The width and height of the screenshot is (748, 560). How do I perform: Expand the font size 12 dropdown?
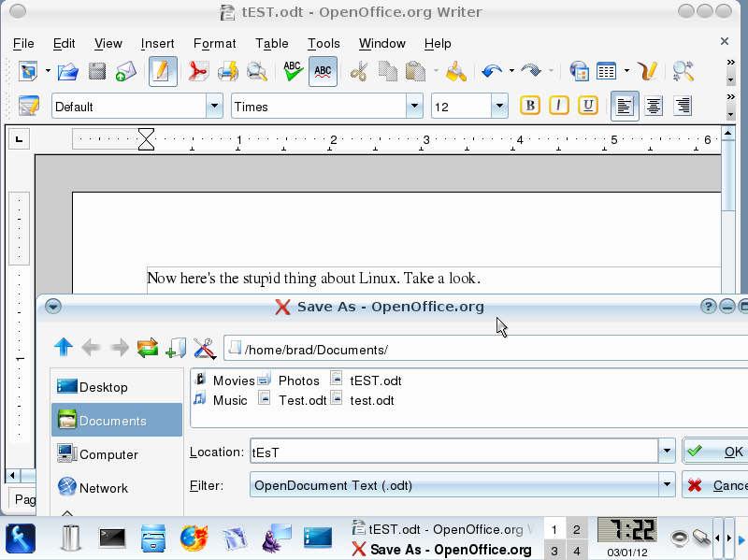pyautogui.click(x=499, y=106)
